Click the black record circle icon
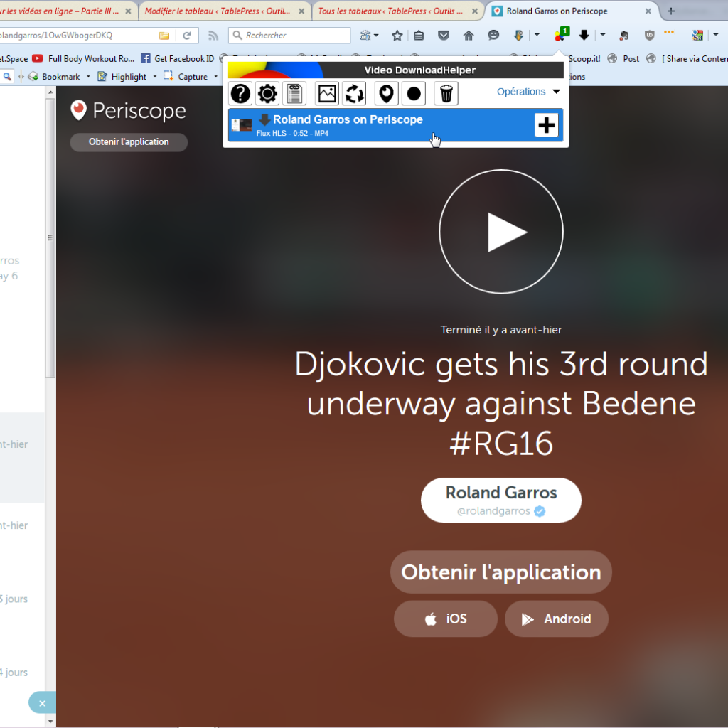Image resolution: width=728 pixels, height=728 pixels. click(414, 93)
